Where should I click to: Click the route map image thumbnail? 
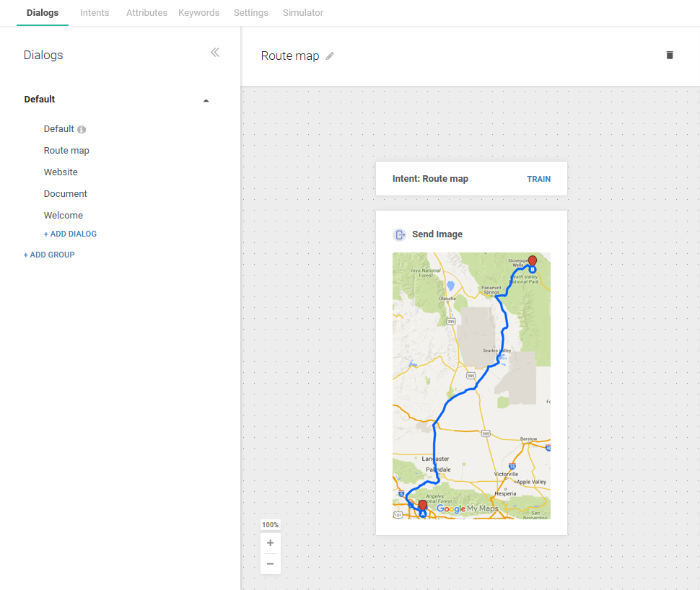coord(471,386)
